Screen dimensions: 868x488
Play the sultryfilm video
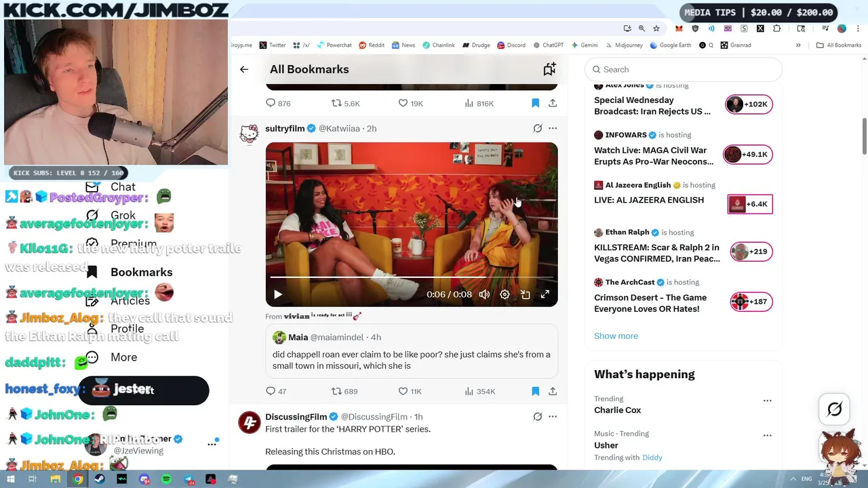pyautogui.click(x=277, y=294)
